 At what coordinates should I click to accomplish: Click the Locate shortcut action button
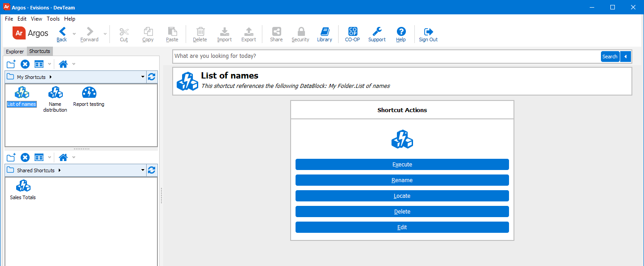tap(402, 196)
